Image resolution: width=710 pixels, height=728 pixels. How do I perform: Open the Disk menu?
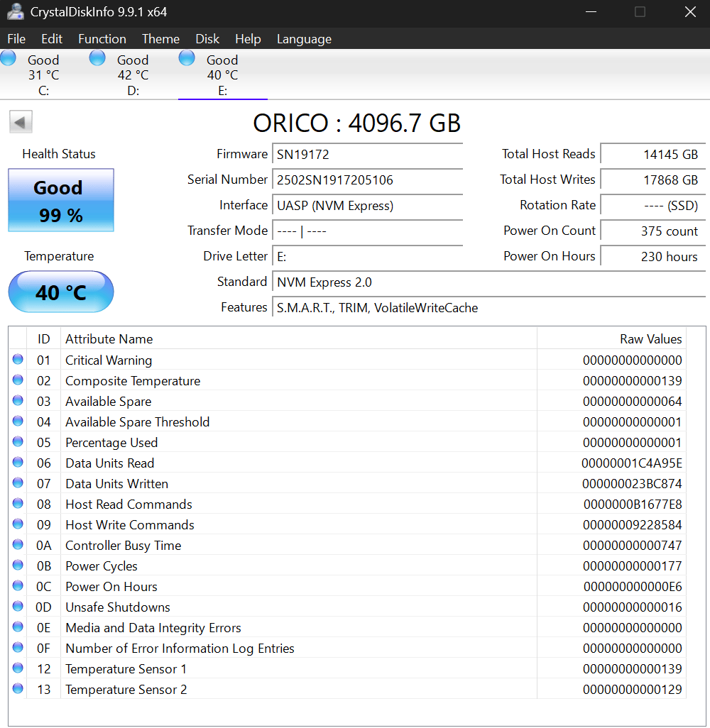tap(207, 39)
